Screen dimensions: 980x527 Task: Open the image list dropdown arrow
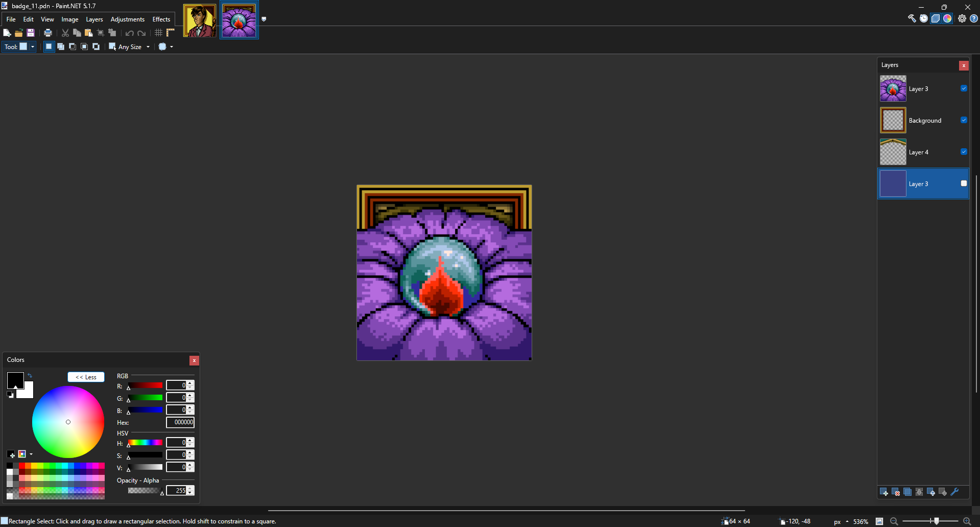(x=264, y=19)
